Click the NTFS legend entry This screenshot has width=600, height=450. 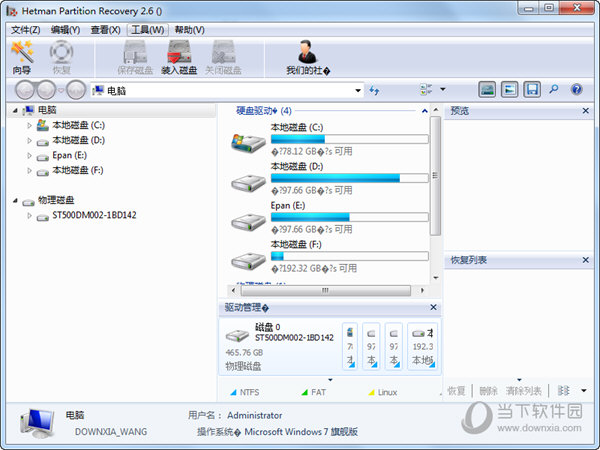(x=245, y=392)
